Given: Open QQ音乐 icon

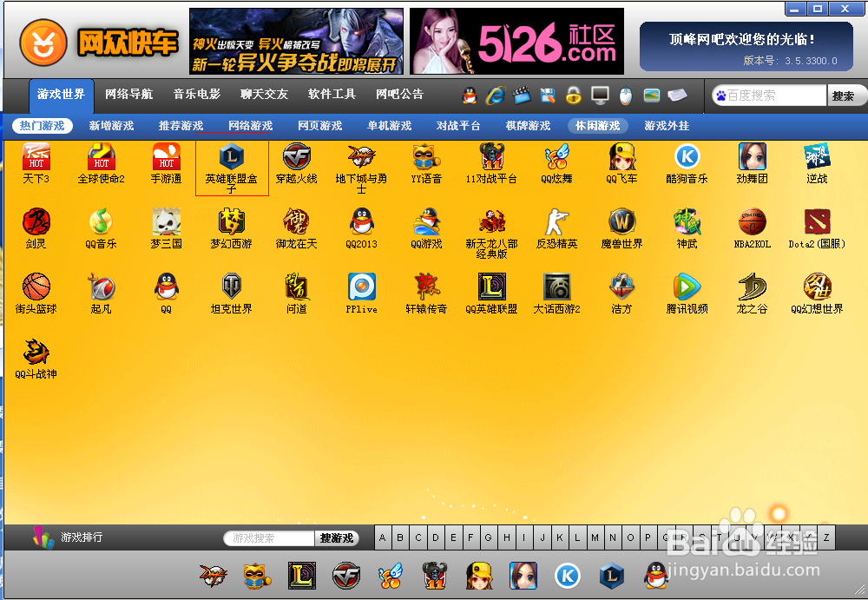Looking at the screenshot, I should [x=102, y=227].
